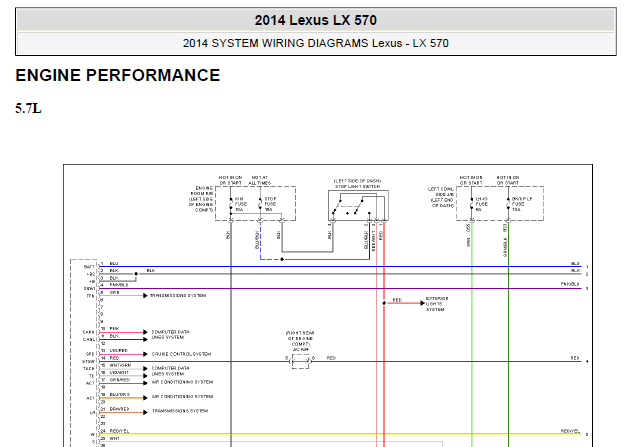Viewport: 627px width, 447px height.
Task: Click the 'RED' label beside exterior lights arrow
Action: tap(397, 300)
